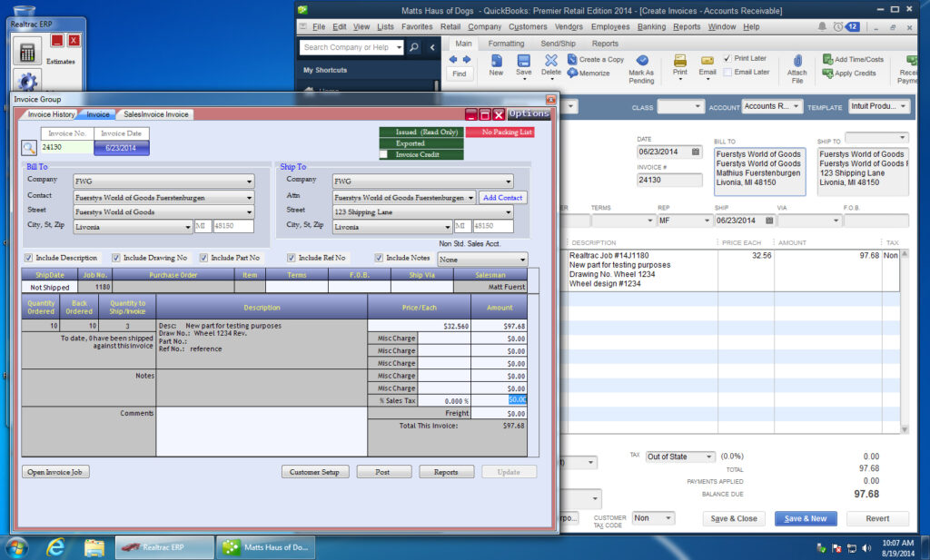Open the ACCOUNT Accounts Receivable dropdown
The width and height of the screenshot is (930, 560).
point(796,107)
